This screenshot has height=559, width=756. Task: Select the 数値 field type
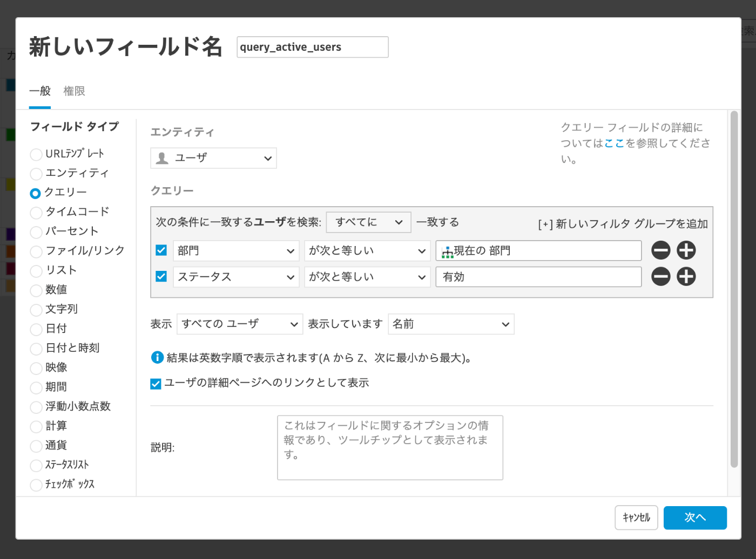pos(36,290)
